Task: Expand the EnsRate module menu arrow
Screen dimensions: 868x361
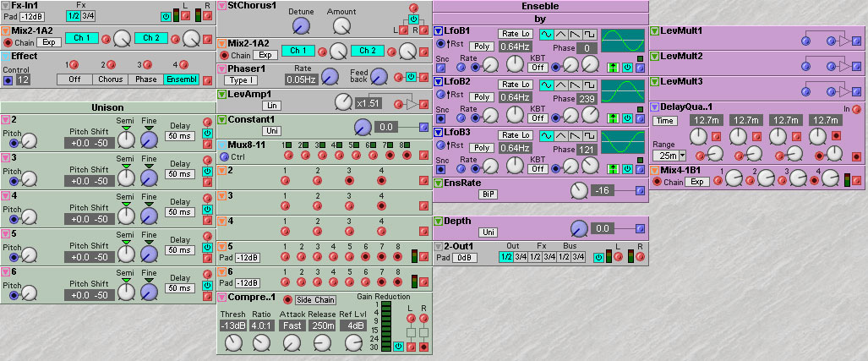Action: (439, 183)
